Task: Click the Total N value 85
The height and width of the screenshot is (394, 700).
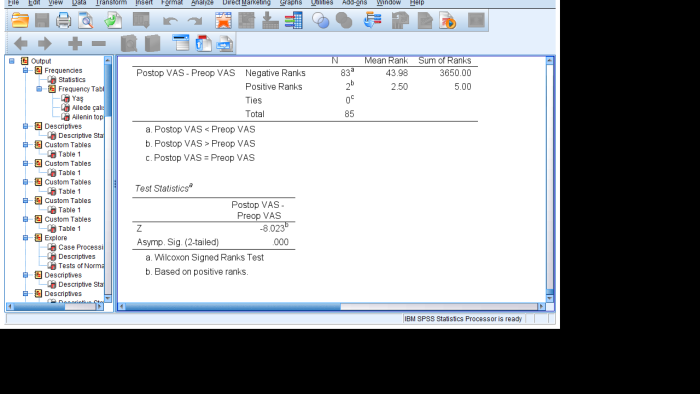Action: pos(349,114)
